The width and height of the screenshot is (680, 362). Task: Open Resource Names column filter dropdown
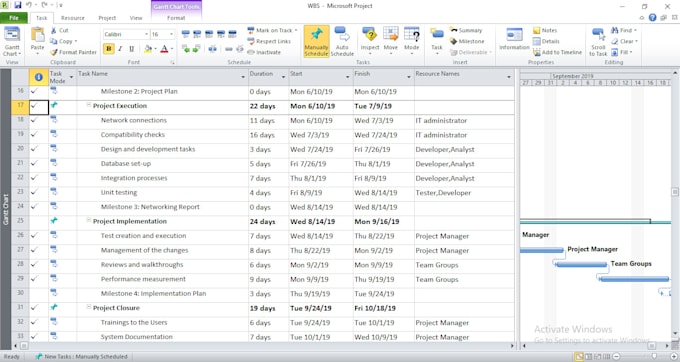[x=509, y=77]
